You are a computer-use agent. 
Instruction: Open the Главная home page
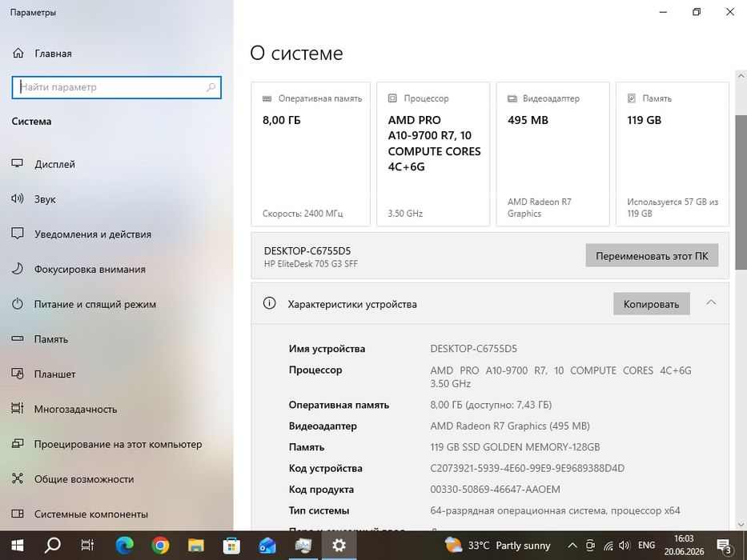coord(53,54)
